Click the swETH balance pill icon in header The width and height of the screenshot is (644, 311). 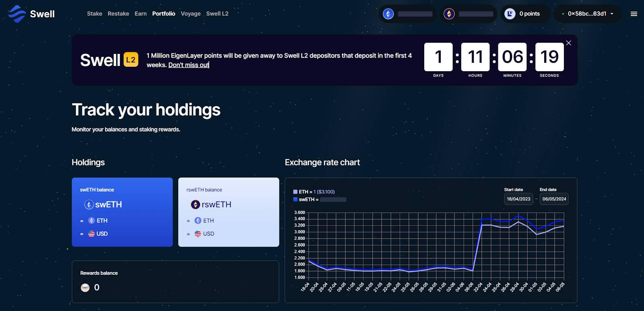(388, 14)
